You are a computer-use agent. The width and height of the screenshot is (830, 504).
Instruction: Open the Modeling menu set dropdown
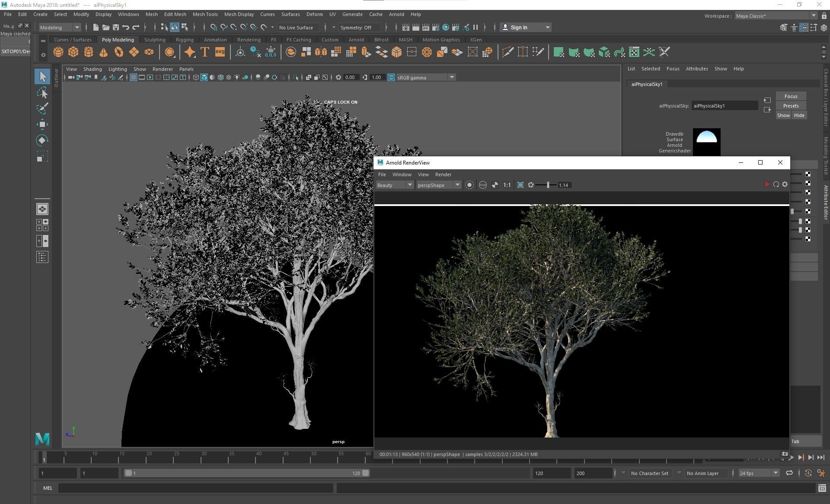tap(60, 27)
